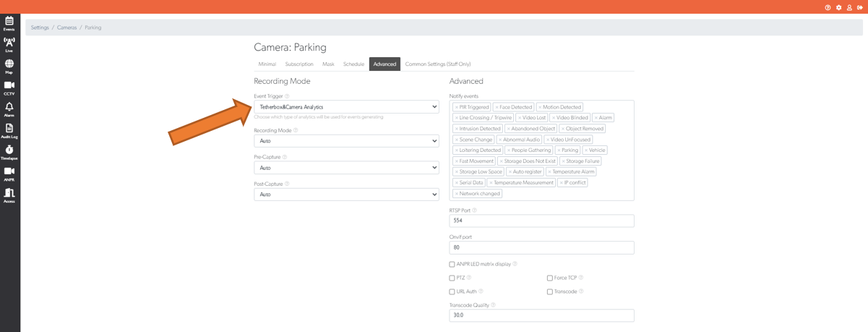The image size is (868, 332).
Task: Open the Map page from sidebar
Action: 9,67
